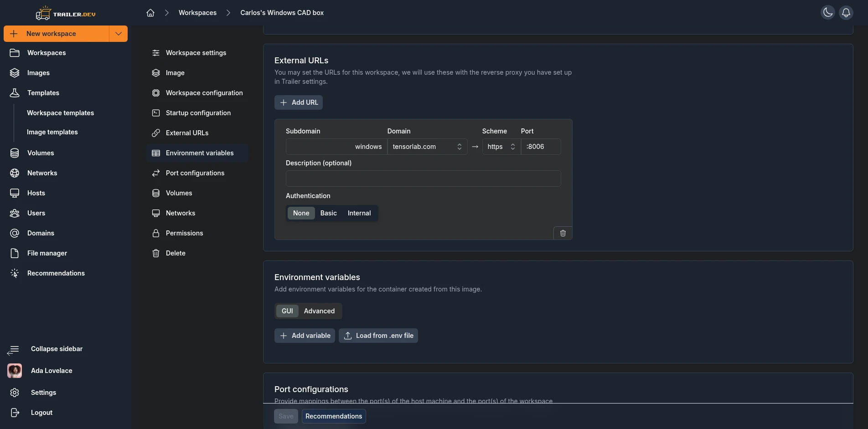Click the Port field showing :8006
The image size is (868, 429).
click(x=541, y=147)
